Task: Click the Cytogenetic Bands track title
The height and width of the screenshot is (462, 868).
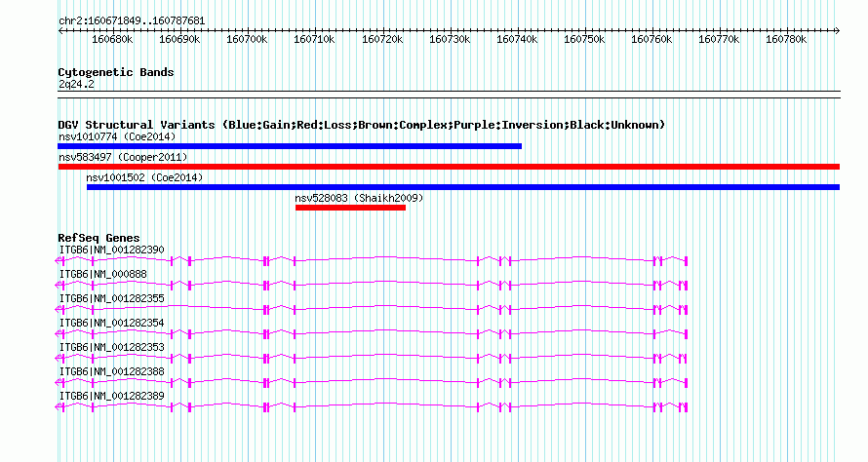Action: (116, 72)
